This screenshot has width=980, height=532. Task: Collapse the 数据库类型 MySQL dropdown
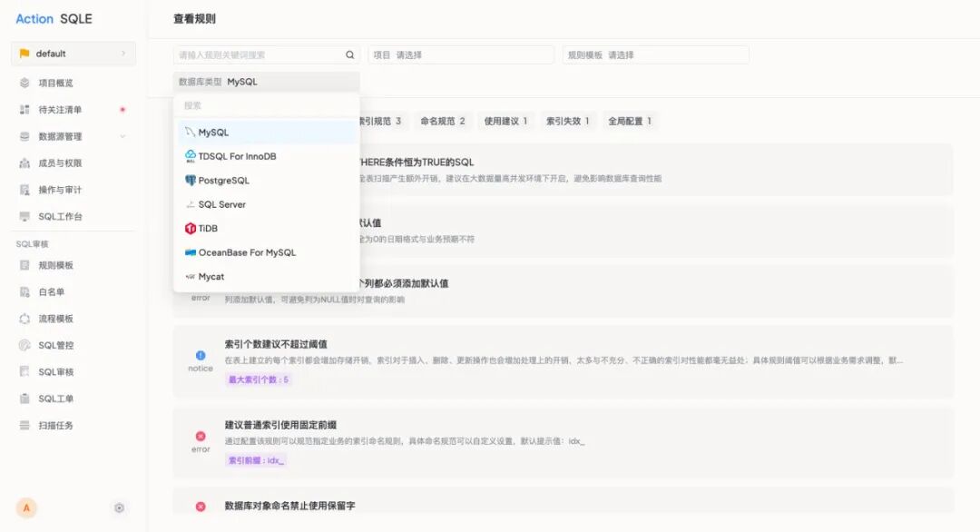coord(266,82)
